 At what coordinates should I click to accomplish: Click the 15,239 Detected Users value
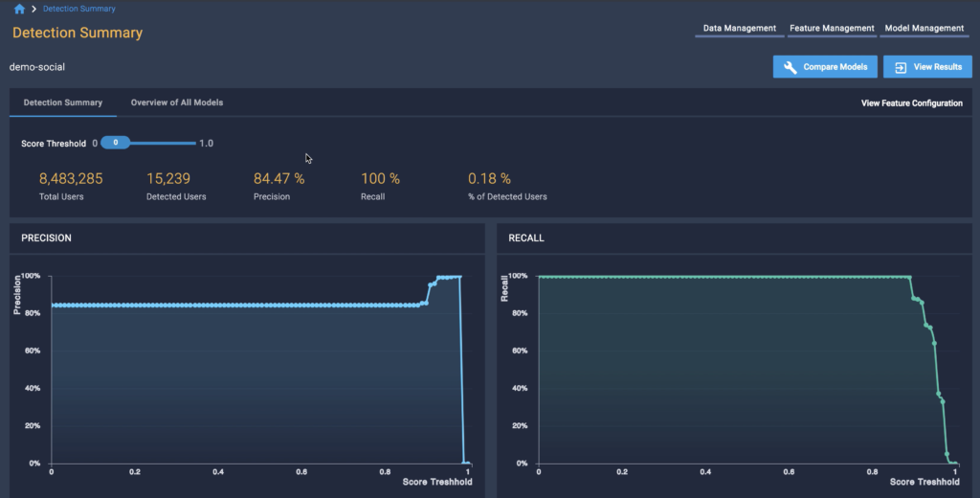[168, 179]
